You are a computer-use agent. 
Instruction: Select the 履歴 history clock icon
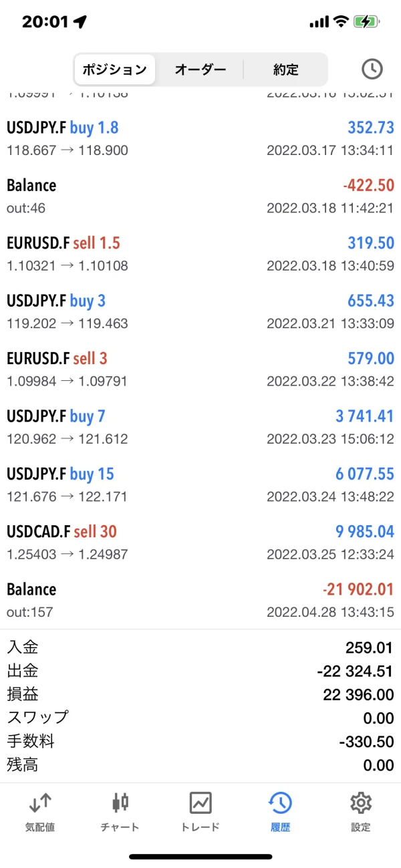point(281,802)
